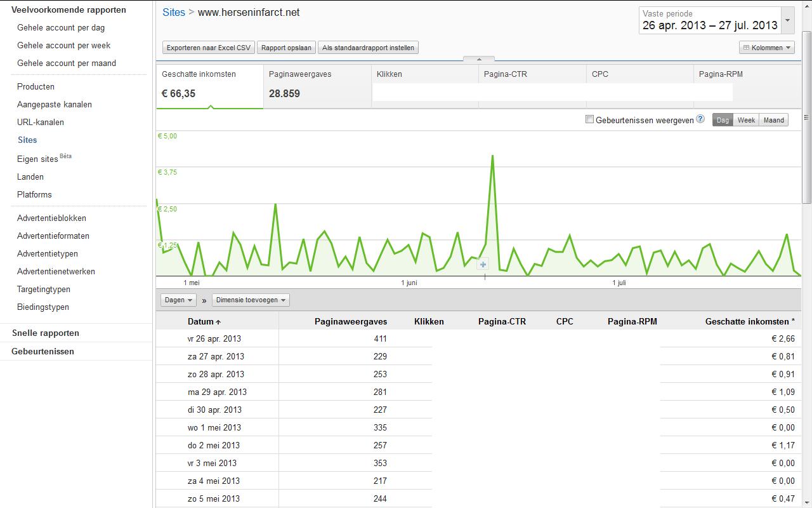Open the Landen report
The height and width of the screenshot is (508, 812).
[30, 177]
